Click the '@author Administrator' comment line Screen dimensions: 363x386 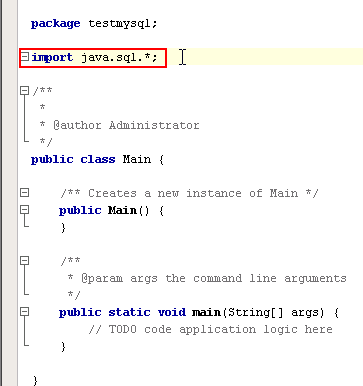(x=119, y=125)
